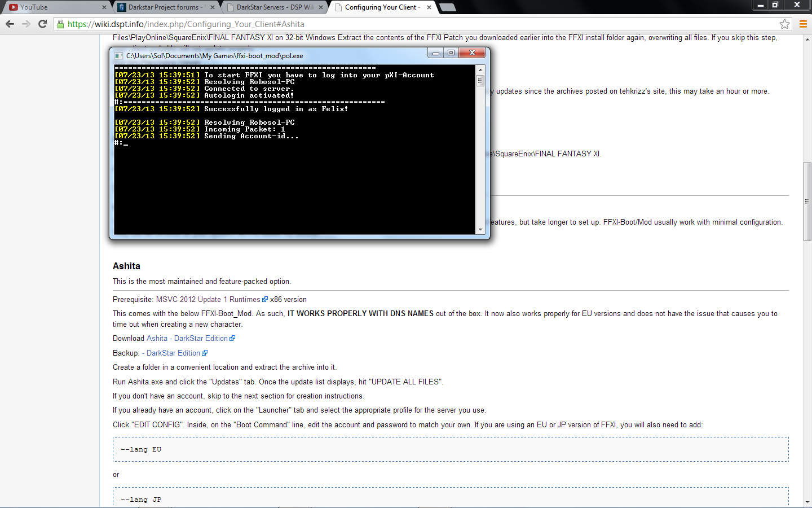Click the pol.exe console window icon
Viewport: 812px width, 508px height.
coord(118,55)
